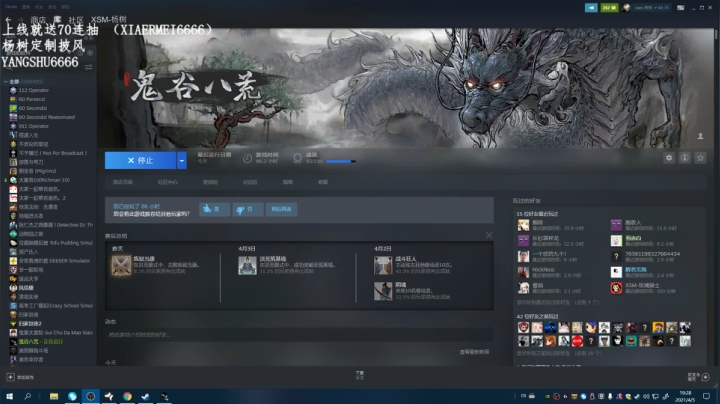Select 60 Parsecs! in the library list

click(32, 99)
